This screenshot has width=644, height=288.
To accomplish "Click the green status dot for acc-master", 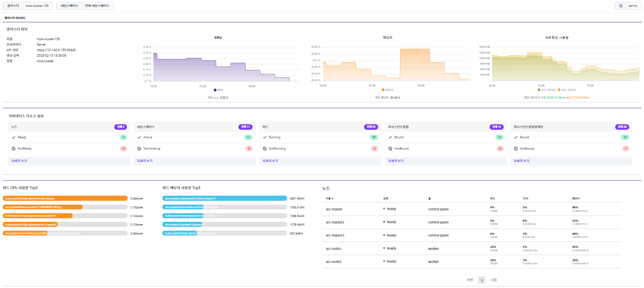I will coord(384,209).
